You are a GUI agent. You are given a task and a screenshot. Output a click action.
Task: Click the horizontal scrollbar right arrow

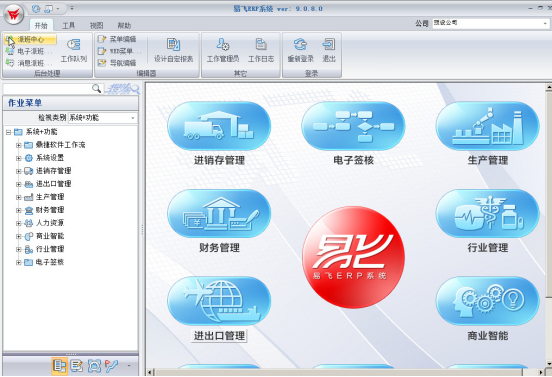(541, 372)
